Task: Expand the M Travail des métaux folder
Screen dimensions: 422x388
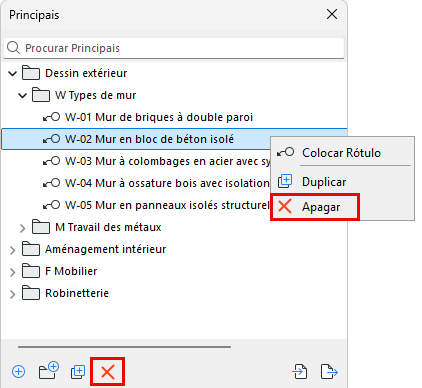Action: pos(22,228)
